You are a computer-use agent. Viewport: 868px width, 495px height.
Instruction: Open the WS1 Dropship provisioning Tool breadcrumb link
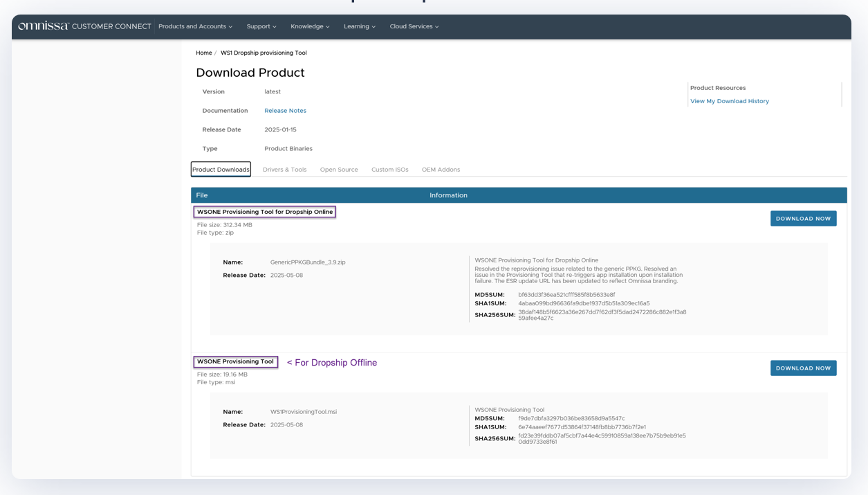click(263, 53)
